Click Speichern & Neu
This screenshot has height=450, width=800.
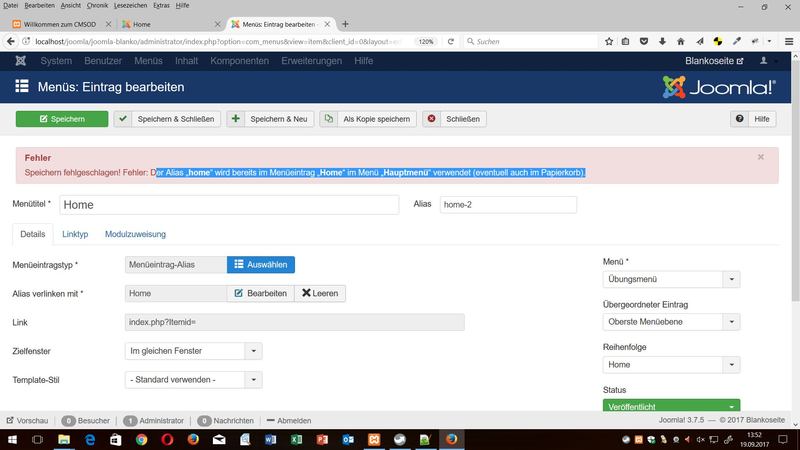coord(270,119)
